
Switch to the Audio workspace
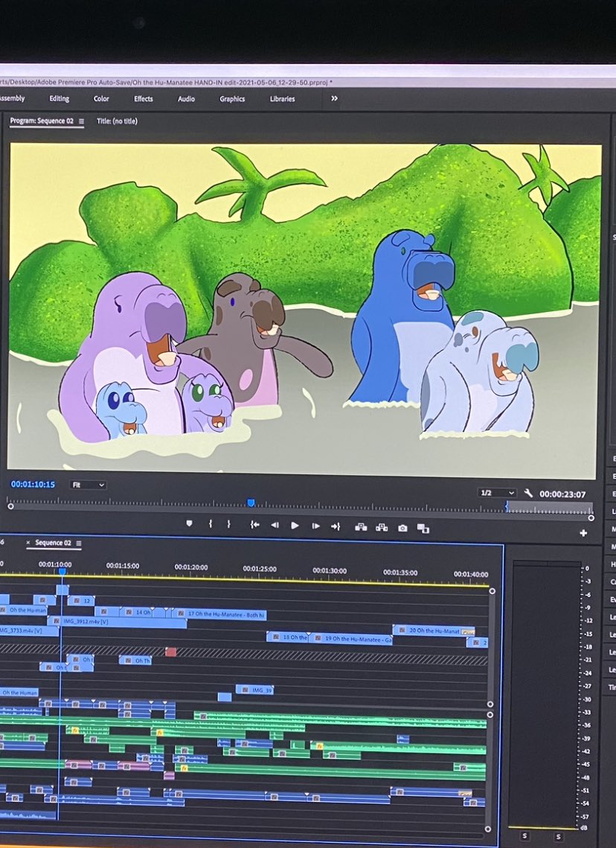coord(186,98)
